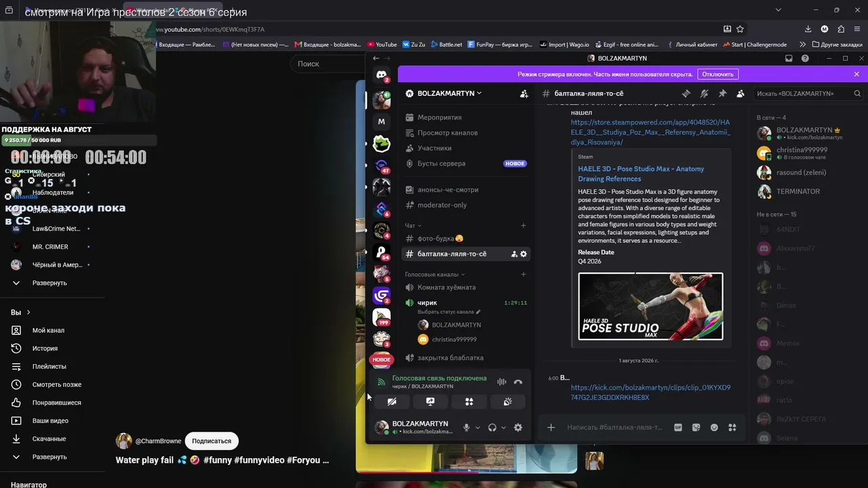Show more bookmarks with chevron
This screenshot has height=488, width=868.
coord(803,45)
